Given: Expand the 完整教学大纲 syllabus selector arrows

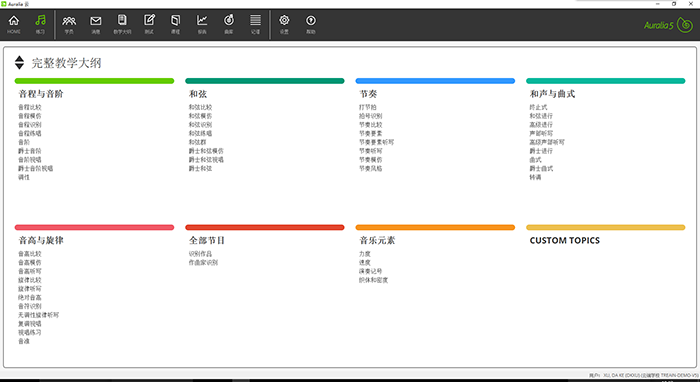Looking at the screenshot, I should (x=19, y=62).
